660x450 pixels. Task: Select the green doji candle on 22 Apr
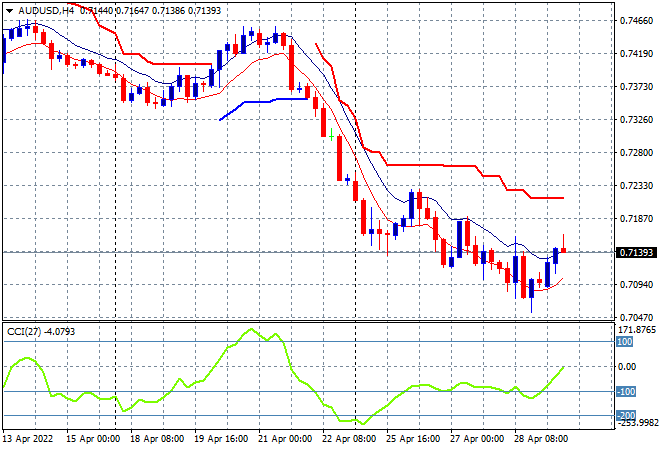(x=332, y=136)
